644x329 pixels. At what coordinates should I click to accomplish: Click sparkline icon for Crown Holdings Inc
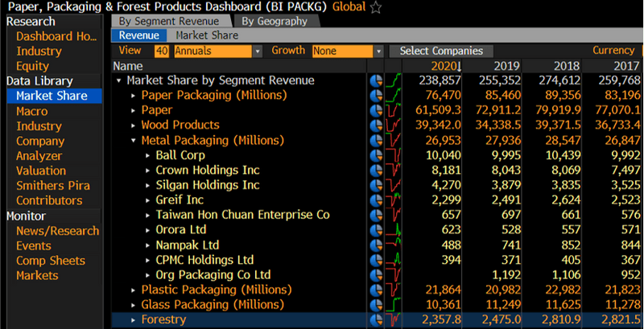tap(394, 171)
